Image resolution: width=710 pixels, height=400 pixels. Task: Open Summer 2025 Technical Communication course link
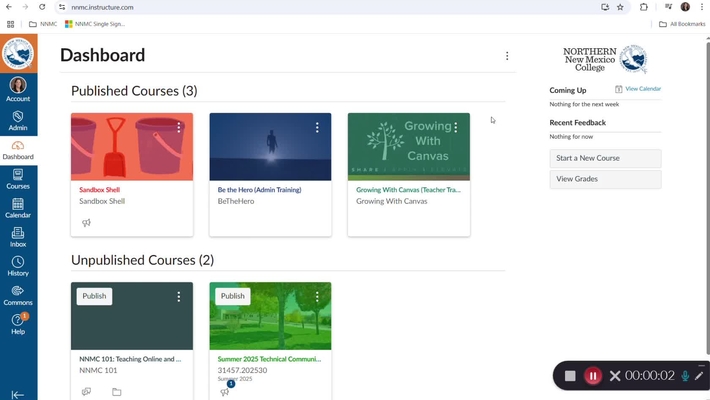point(269,359)
